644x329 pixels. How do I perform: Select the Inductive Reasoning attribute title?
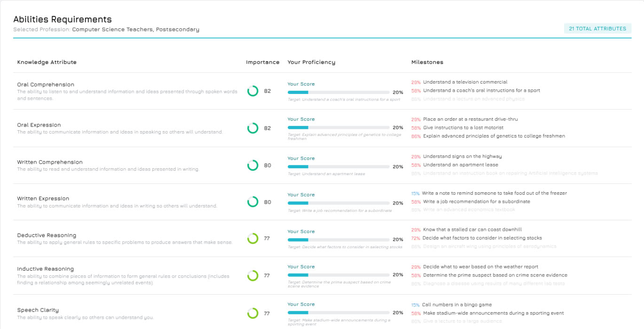click(x=46, y=269)
